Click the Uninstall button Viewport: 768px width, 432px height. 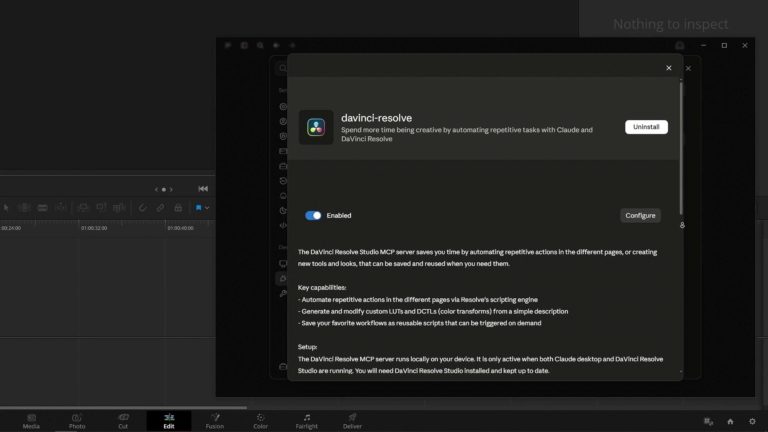coord(646,127)
